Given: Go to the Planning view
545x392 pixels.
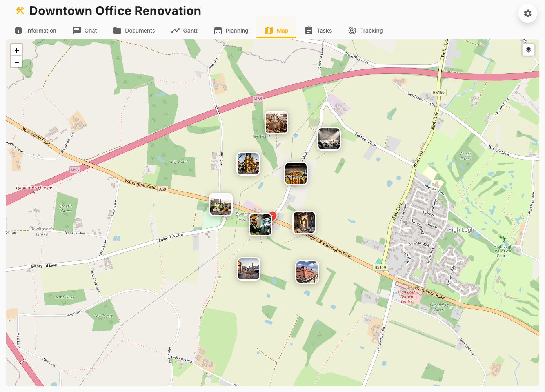Looking at the screenshot, I should (231, 30).
